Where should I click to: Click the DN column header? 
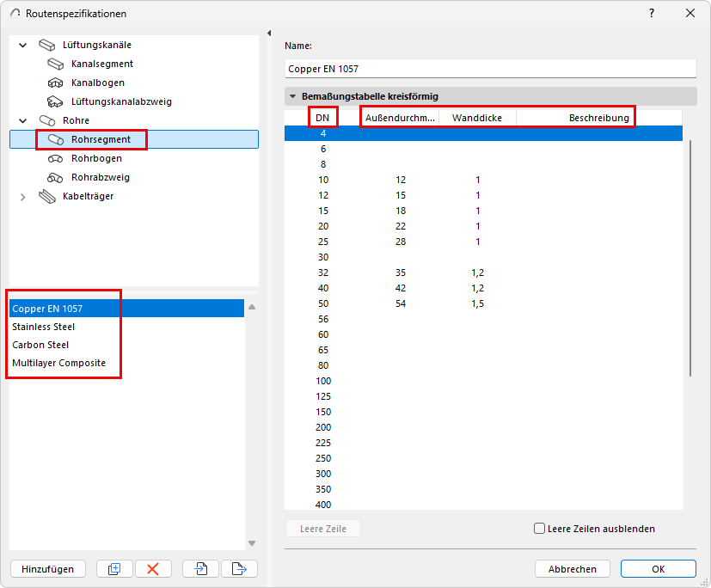(x=322, y=118)
